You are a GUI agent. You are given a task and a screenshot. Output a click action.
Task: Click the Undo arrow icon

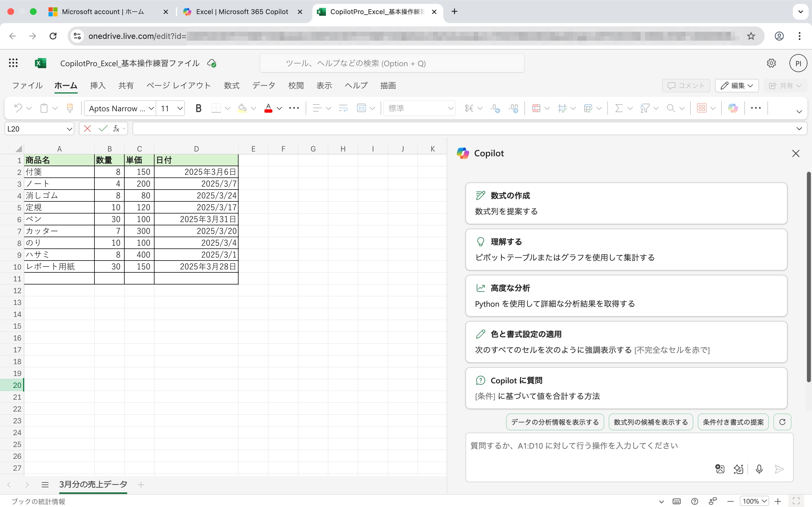[x=18, y=108]
